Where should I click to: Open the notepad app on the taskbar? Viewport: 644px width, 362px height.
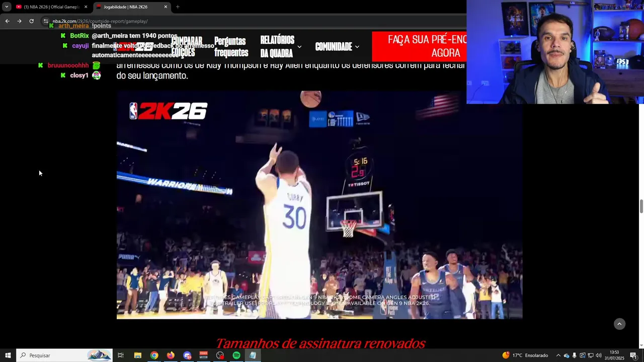pos(253,355)
